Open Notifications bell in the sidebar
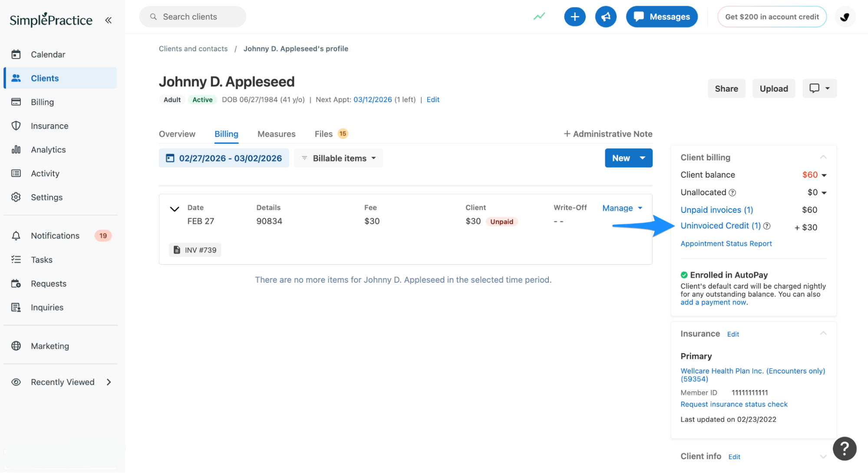868x473 pixels. (x=55, y=236)
